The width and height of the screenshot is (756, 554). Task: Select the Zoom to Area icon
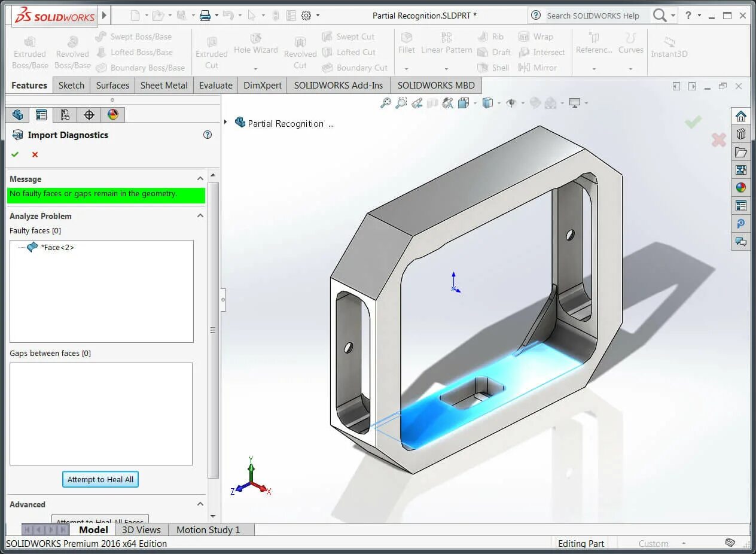click(401, 103)
